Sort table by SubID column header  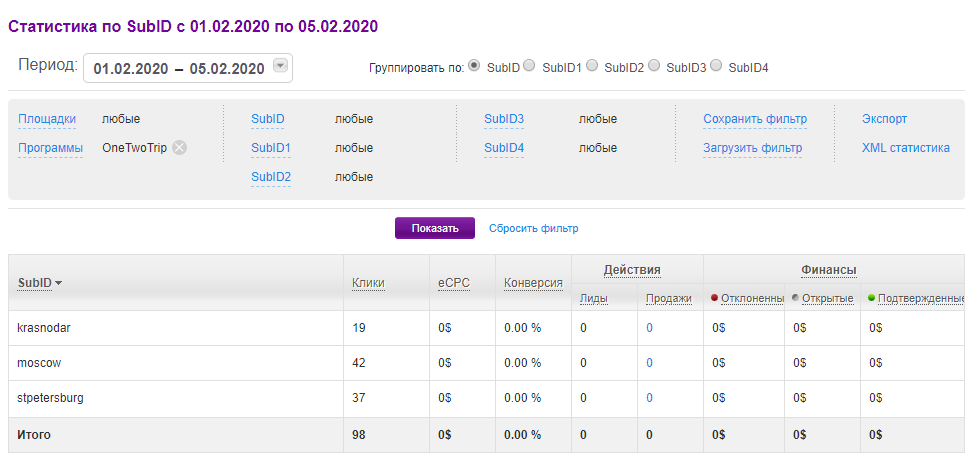coord(40,283)
